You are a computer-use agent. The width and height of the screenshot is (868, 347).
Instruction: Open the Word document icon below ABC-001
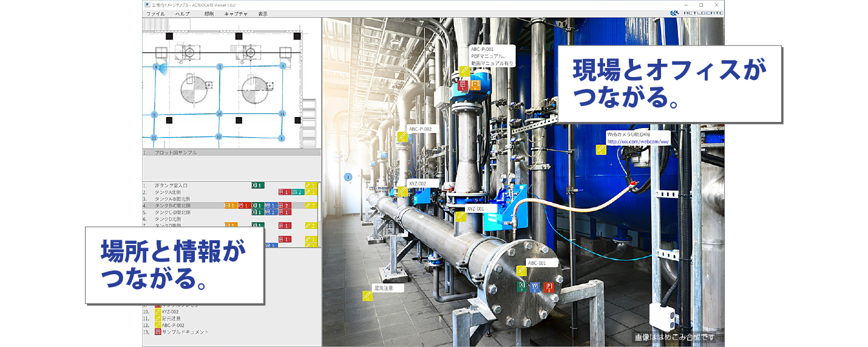click(535, 286)
